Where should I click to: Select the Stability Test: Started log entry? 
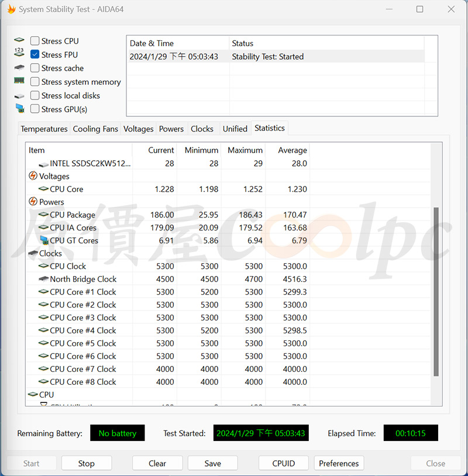(x=276, y=57)
